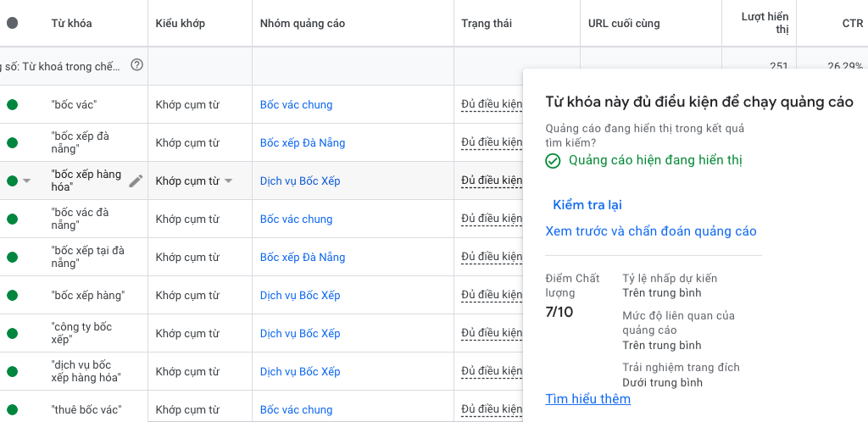Click the Kiểm tra lại link
Image resolution: width=868 pixels, height=422 pixels.
(587, 205)
